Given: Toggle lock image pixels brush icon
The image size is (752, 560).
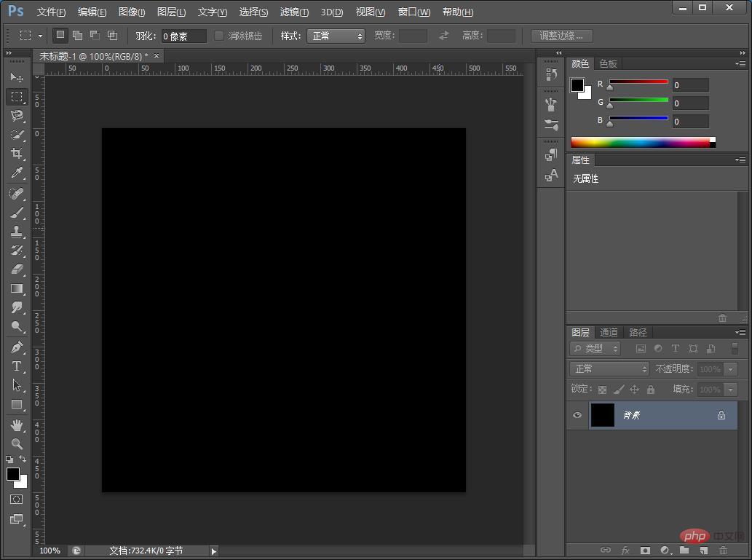Looking at the screenshot, I should click(x=619, y=389).
